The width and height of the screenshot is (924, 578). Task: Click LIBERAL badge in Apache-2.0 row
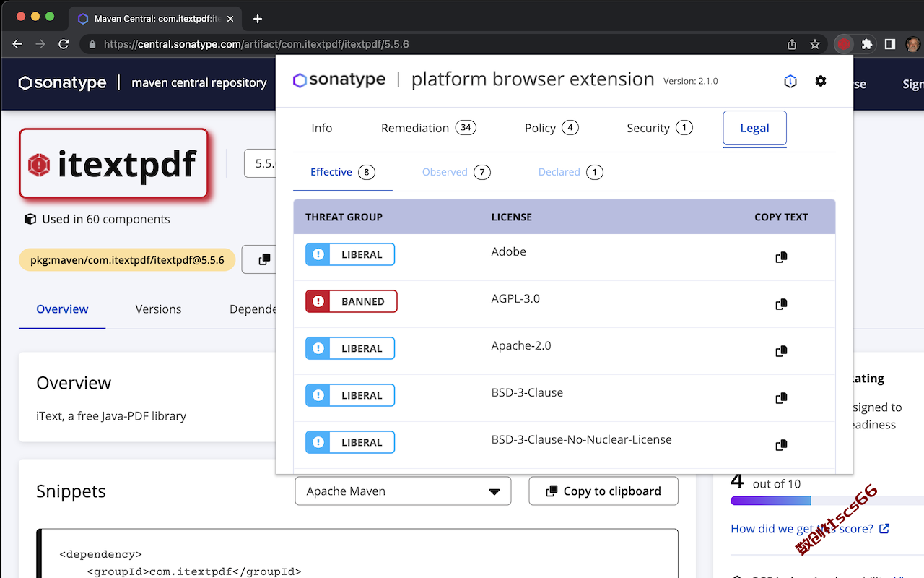click(x=350, y=348)
